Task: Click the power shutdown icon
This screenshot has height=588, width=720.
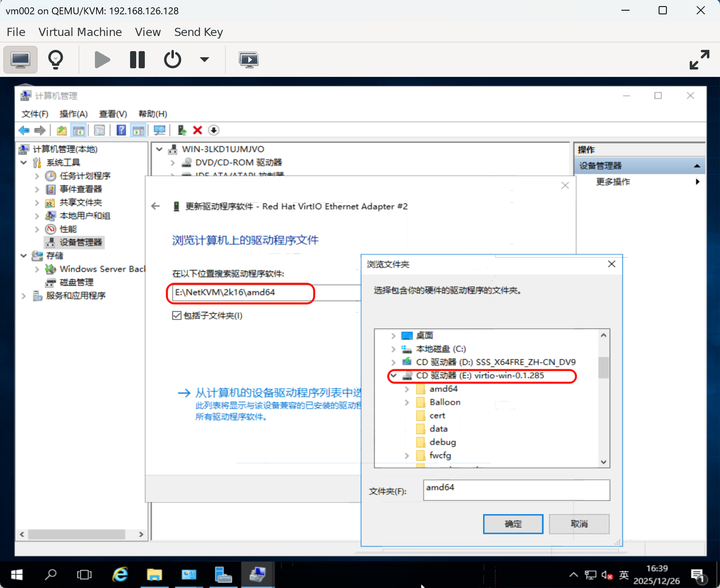Action: click(x=172, y=60)
